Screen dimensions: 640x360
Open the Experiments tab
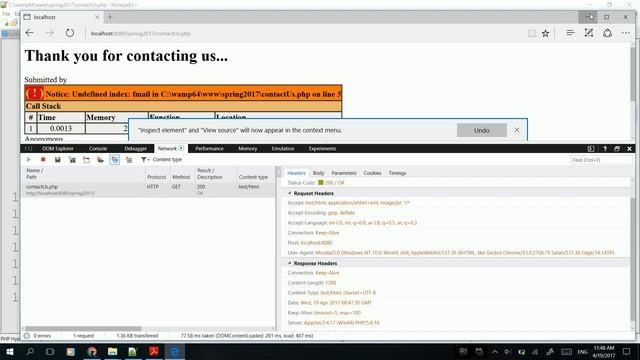[322, 149]
